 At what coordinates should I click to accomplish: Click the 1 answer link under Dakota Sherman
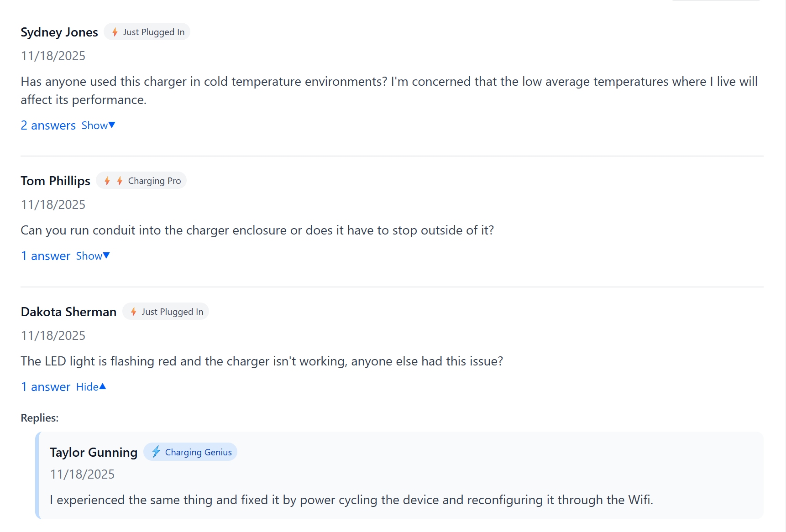point(45,386)
